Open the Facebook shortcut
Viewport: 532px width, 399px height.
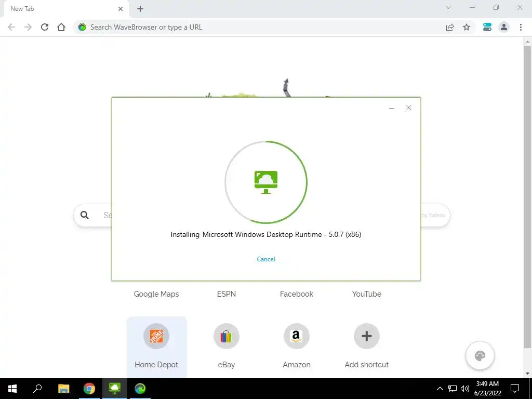(x=297, y=294)
